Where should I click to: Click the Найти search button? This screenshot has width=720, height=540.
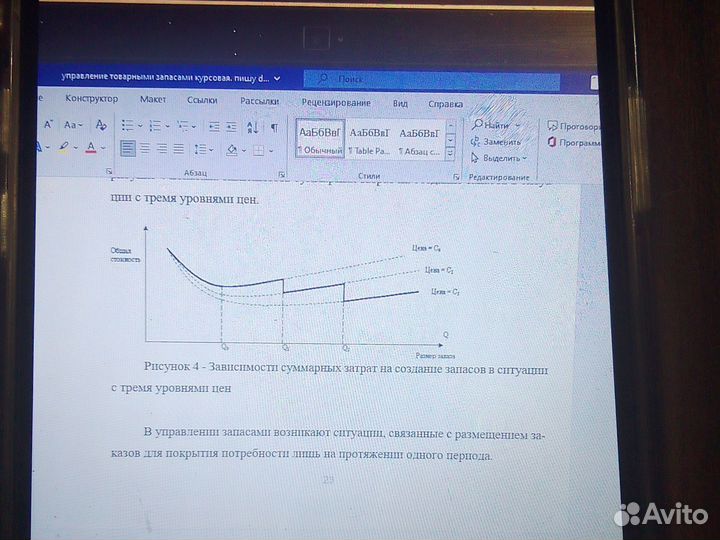[491, 124]
